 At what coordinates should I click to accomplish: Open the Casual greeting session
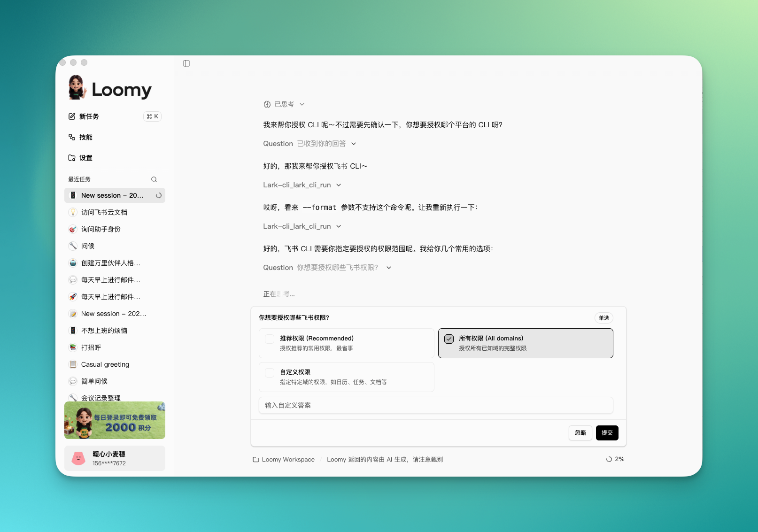[105, 364]
